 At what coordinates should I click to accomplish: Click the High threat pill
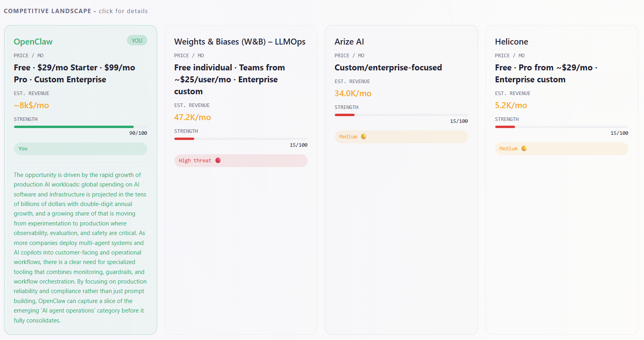click(x=240, y=161)
